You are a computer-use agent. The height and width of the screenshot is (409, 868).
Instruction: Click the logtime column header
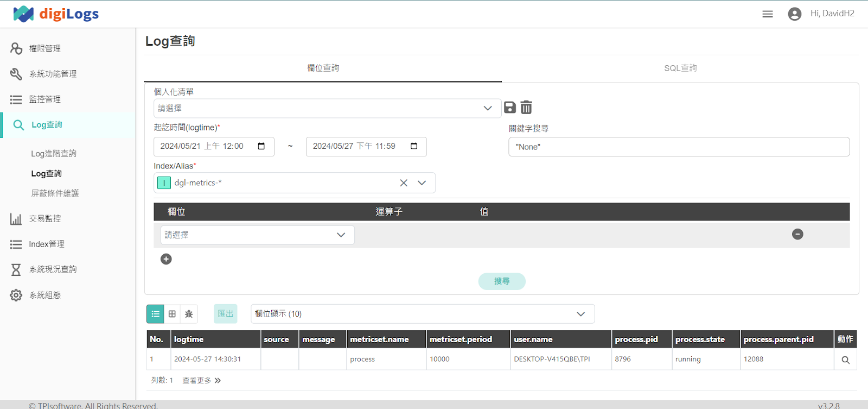click(x=216, y=339)
